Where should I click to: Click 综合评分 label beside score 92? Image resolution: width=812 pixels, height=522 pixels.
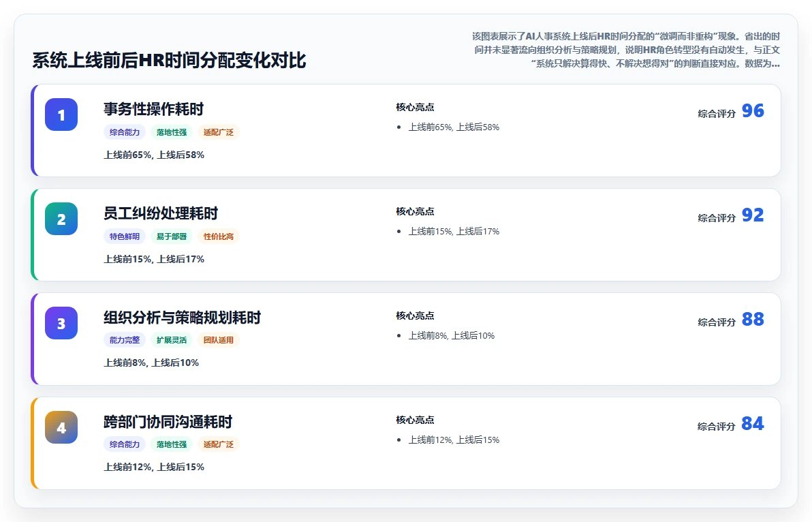717,218
